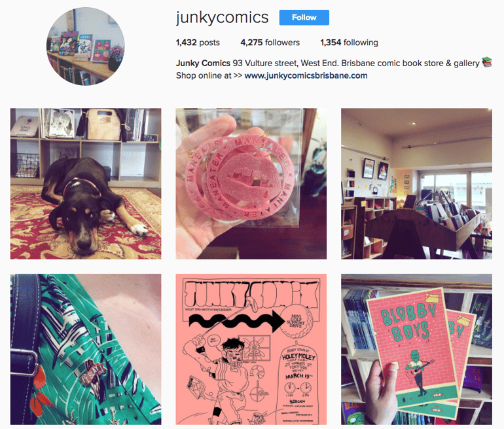Image resolution: width=504 pixels, height=429 pixels.
Task: Click the blue Follow button
Action: tap(304, 18)
